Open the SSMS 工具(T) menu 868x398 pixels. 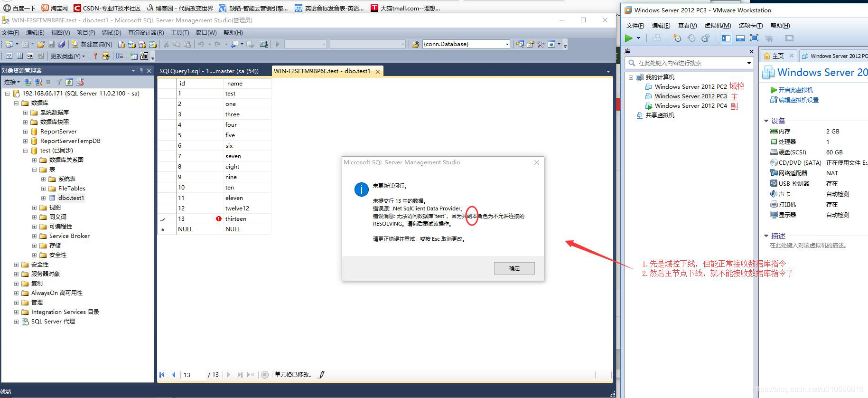click(180, 33)
